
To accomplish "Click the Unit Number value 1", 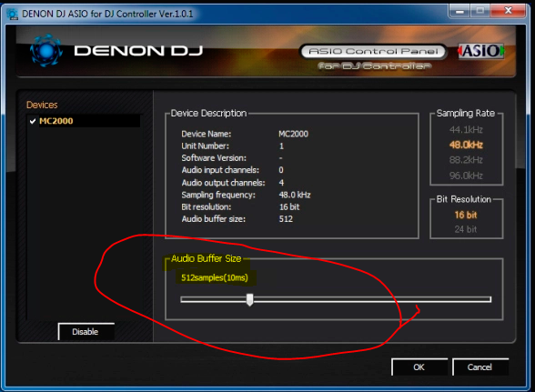I will click(x=281, y=146).
